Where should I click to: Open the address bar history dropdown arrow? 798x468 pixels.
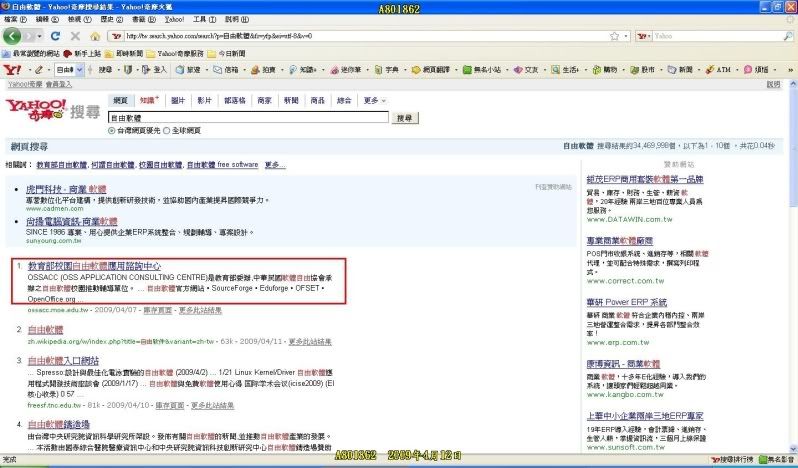pyautogui.click(x=625, y=36)
